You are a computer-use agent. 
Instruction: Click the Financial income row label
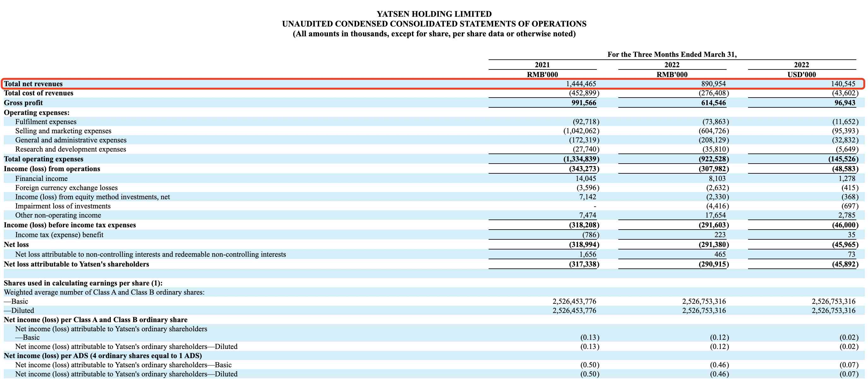41,178
